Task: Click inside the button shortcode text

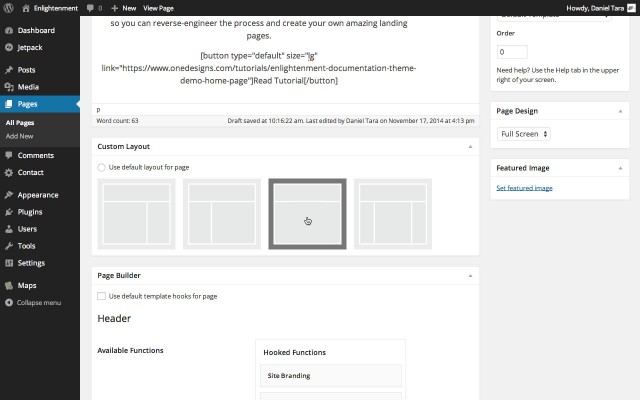Action: point(259,68)
